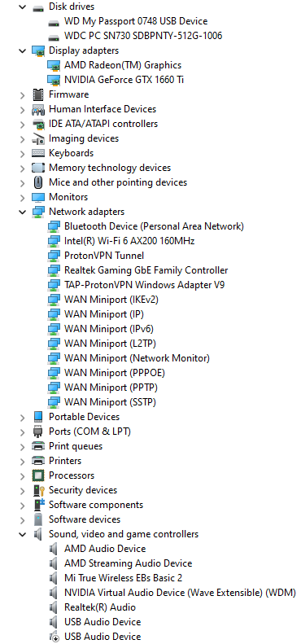301x644 pixels.
Task: Select WAN Miniport (IP)
Action: [x=104, y=314]
